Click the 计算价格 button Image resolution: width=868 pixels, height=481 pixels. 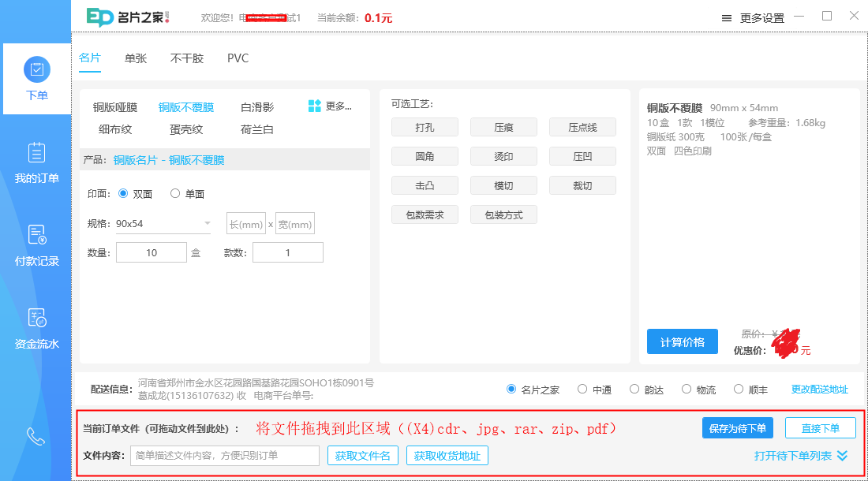tap(682, 341)
